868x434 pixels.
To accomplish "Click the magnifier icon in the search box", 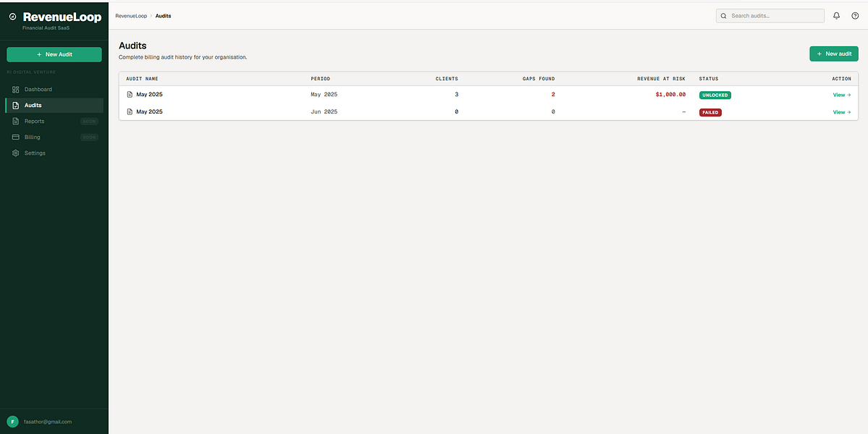I will [x=723, y=16].
